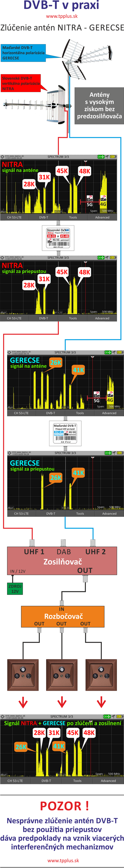Click the UHF 1 input on the Zosilňovač

(x=34, y=552)
